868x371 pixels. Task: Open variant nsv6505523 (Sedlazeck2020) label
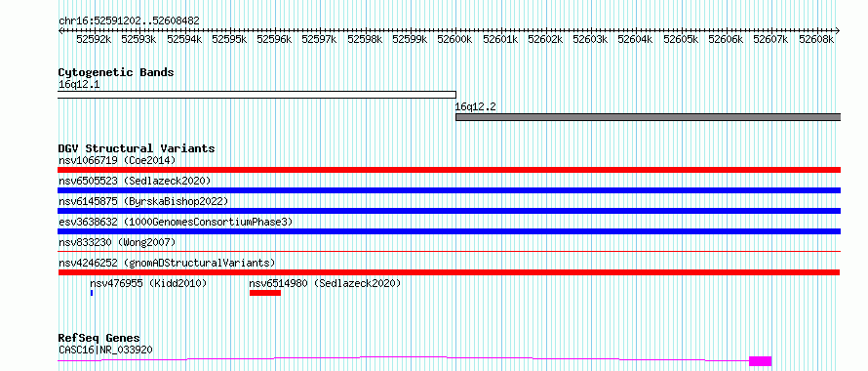pos(135,182)
